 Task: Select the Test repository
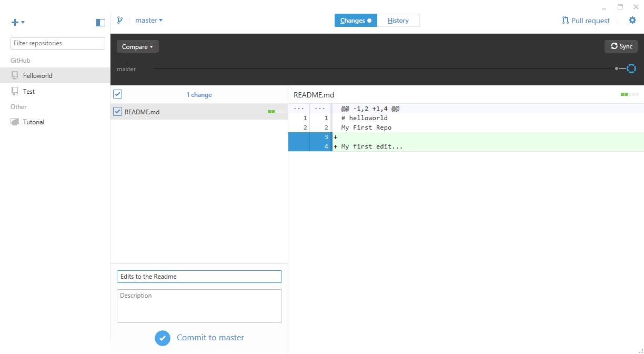[x=55, y=91]
